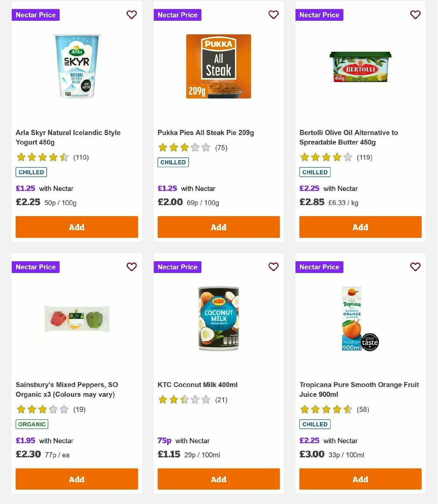Click the Nectar Price badge on the Arla card
Viewport: 438px width, 504px height.
point(35,15)
